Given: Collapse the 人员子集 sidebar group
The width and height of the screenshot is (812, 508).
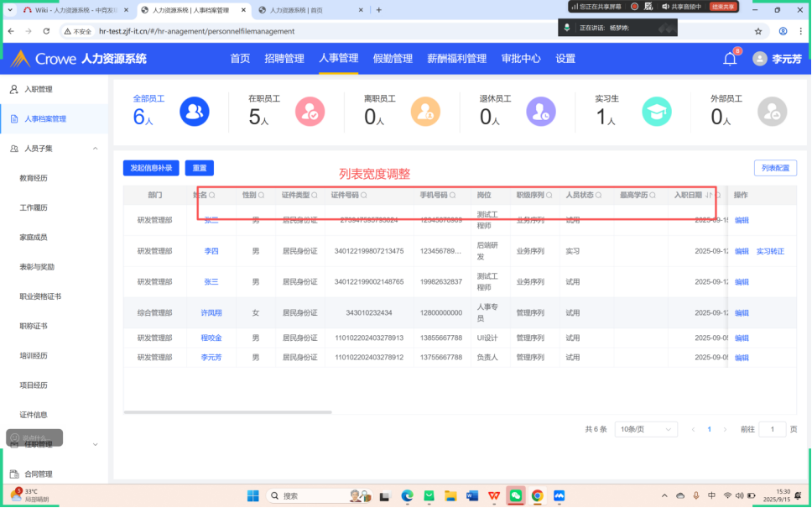Looking at the screenshot, I should pos(95,149).
